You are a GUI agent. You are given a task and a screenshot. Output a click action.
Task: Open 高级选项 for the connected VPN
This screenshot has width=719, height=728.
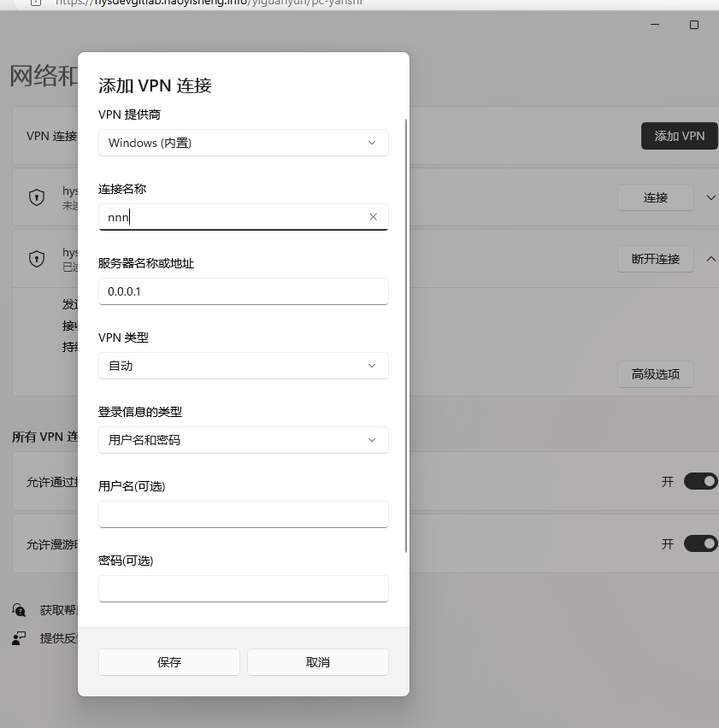pos(656,373)
